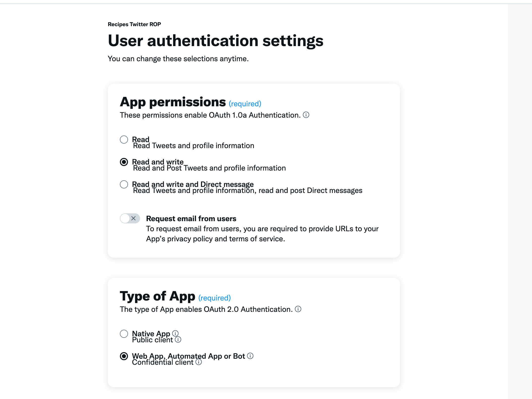Image resolution: width=532 pixels, height=399 pixels.
Task: Click the 'Request email from users' label
Action: coord(191,218)
